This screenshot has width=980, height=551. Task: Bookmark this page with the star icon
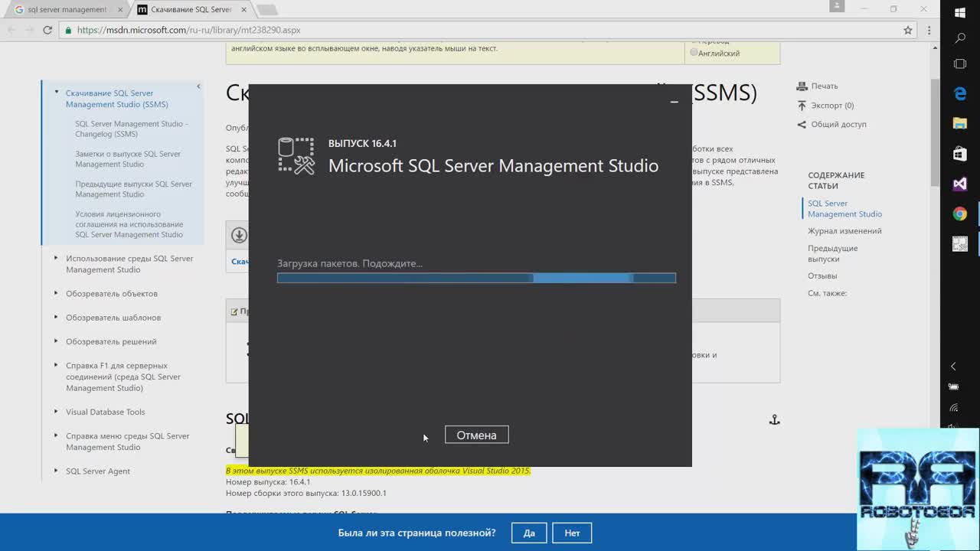point(908,30)
